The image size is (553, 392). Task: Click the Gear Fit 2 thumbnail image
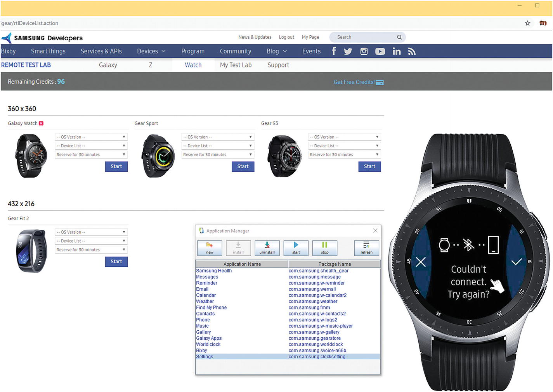tap(31, 251)
